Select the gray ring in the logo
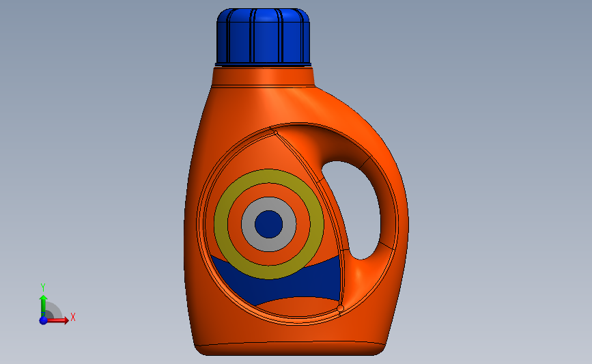This screenshot has height=364, width=592. click(x=248, y=224)
